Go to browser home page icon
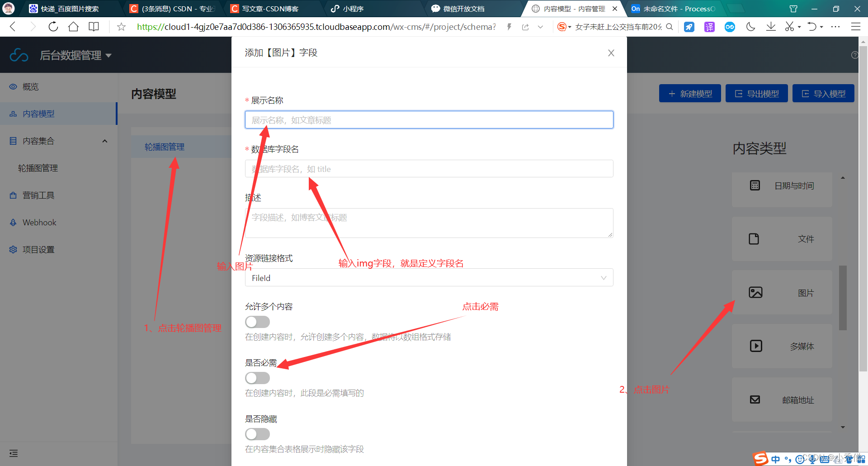The width and height of the screenshot is (868, 466). tap(73, 27)
